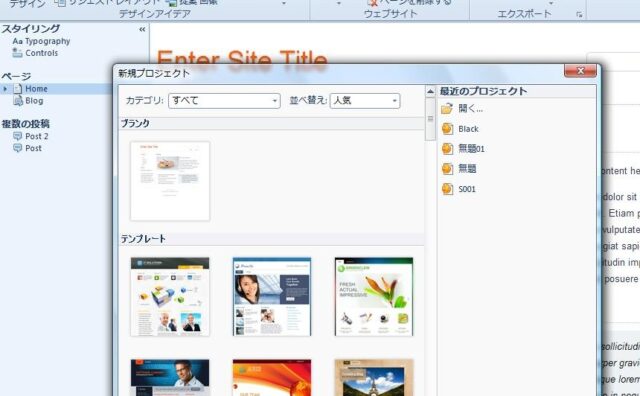This screenshot has width=640, height=396.
Task: Choose the template with headset woman photo
Action: point(272,297)
